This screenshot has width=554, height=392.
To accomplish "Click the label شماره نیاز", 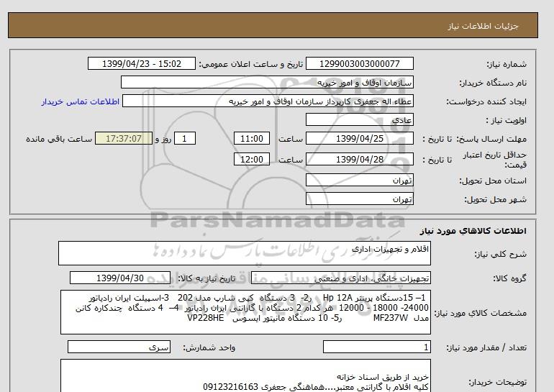I will pyautogui.click(x=507, y=64).
